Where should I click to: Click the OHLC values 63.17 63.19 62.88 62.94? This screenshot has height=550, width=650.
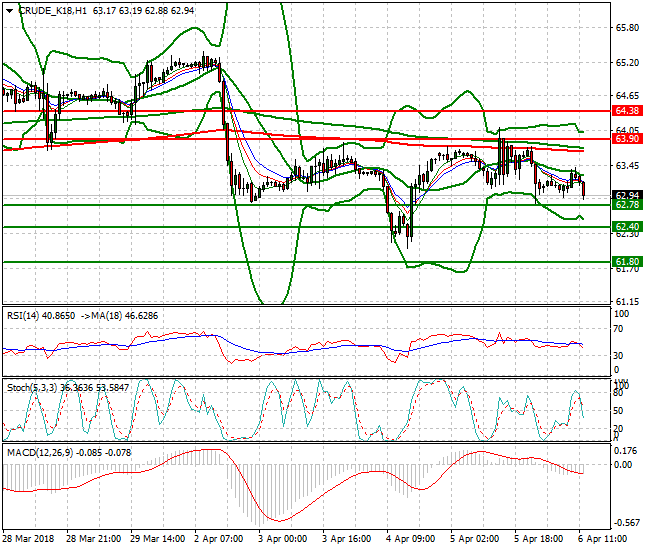pos(143,11)
